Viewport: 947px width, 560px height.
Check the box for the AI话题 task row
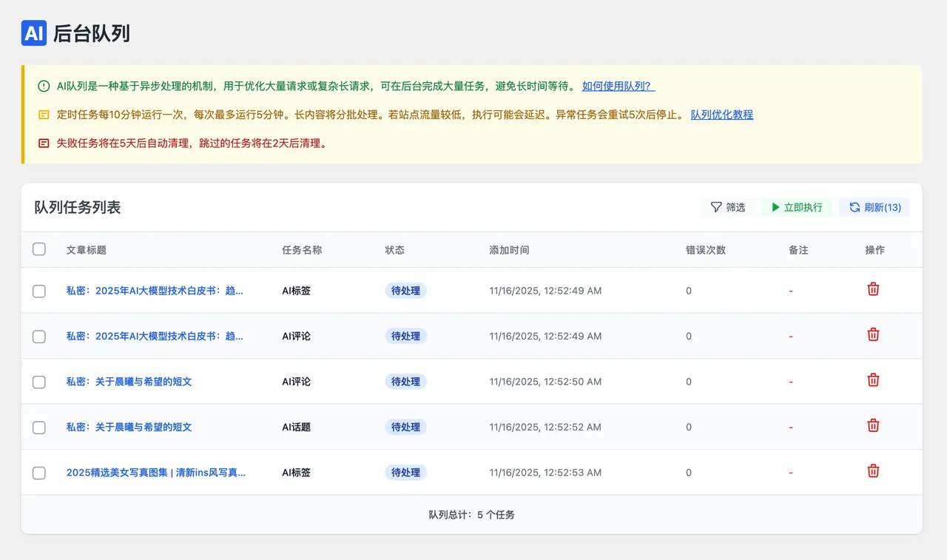(39, 428)
